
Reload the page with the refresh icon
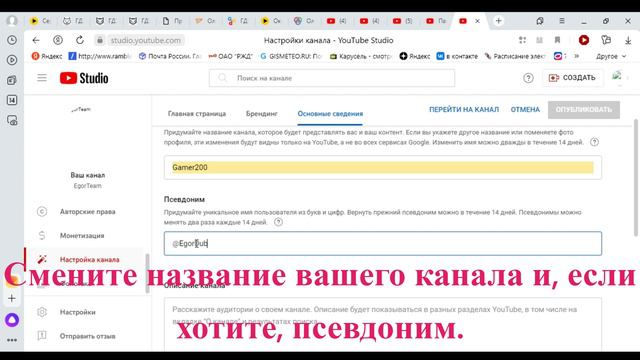tap(80, 40)
